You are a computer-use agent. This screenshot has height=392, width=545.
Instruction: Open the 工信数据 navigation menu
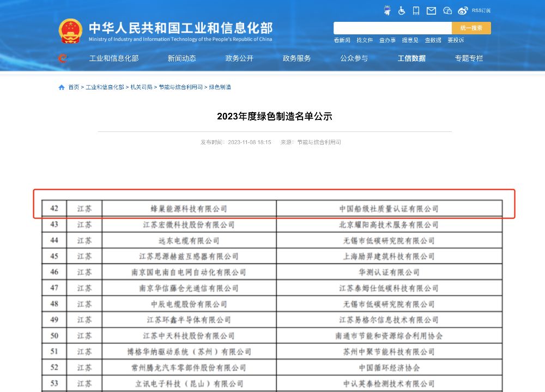[x=411, y=58]
